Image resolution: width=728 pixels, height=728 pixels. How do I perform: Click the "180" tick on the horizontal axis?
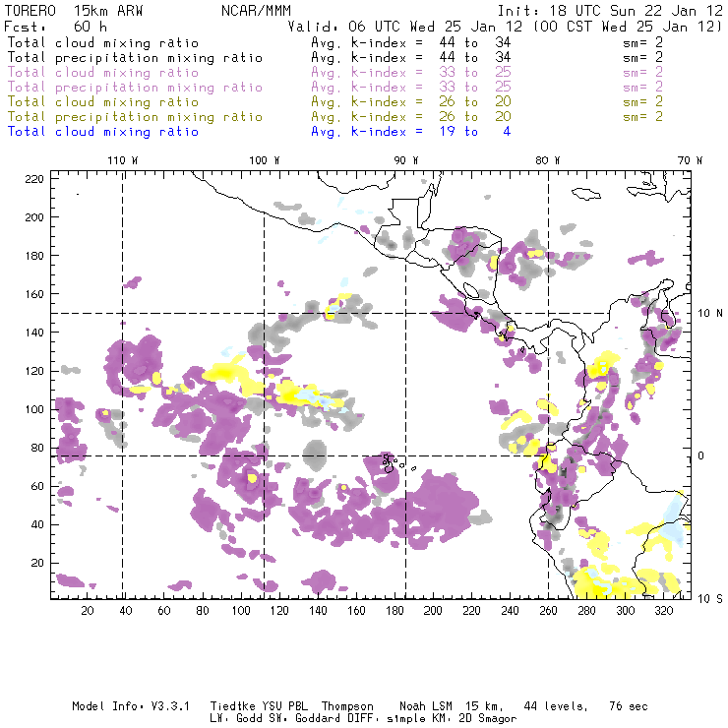394,611
